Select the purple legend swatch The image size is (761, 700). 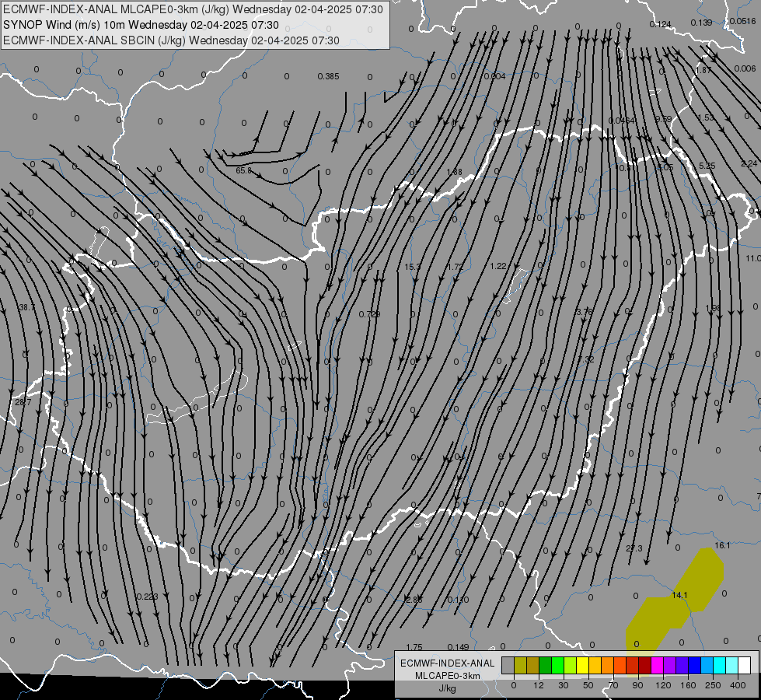670,666
